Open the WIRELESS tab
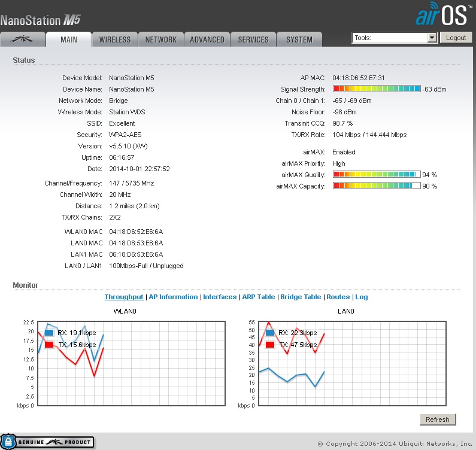This screenshot has width=476, height=450. (115, 39)
